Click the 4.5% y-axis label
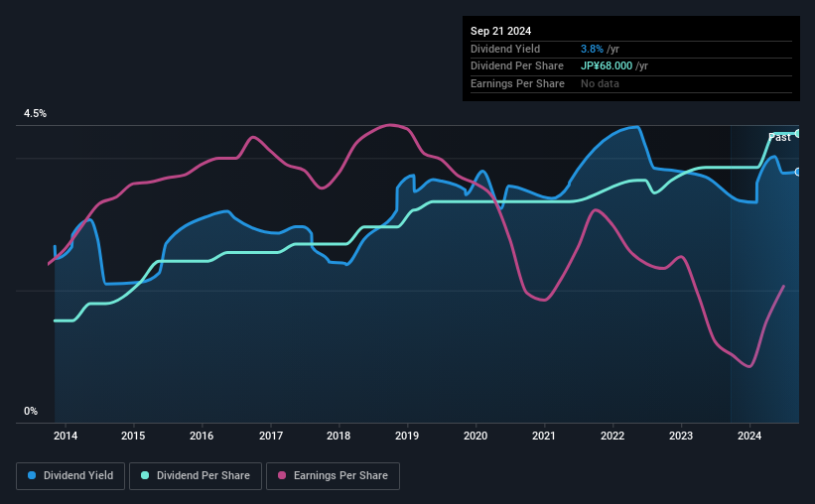The height and width of the screenshot is (504, 815). (36, 114)
